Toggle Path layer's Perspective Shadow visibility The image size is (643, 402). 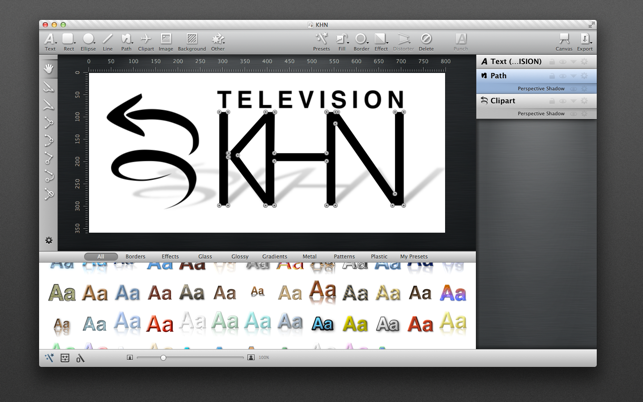[574, 89]
